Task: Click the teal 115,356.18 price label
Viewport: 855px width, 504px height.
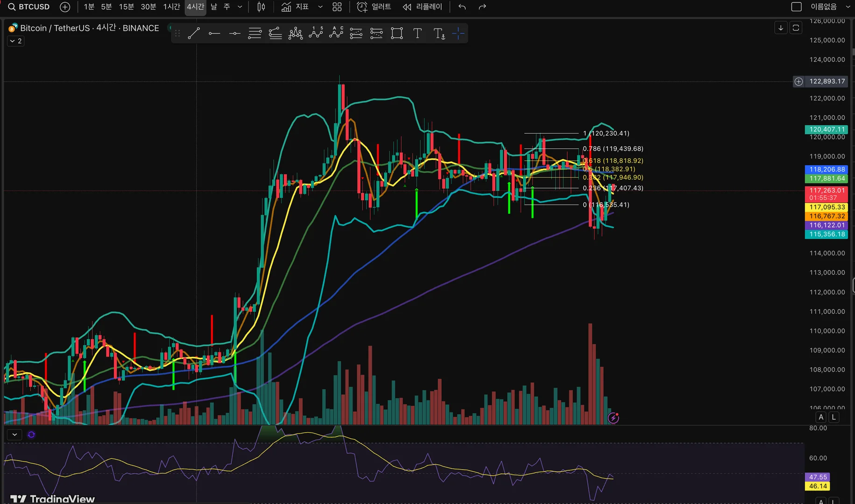Action: pyautogui.click(x=827, y=234)
